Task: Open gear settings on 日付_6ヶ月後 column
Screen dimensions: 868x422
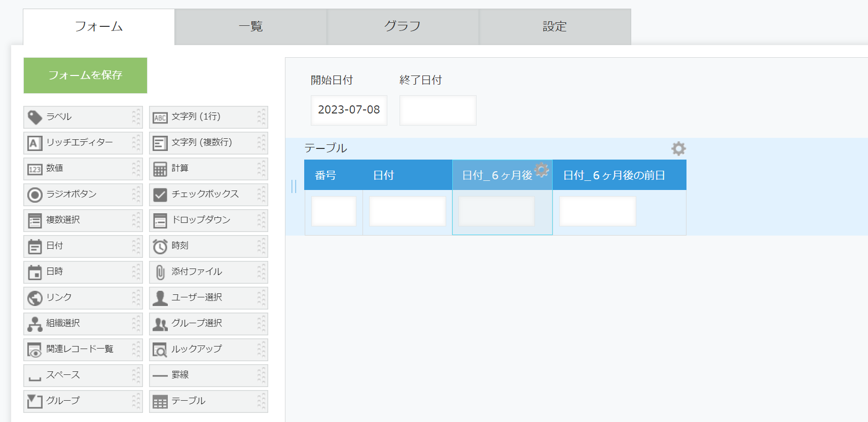Action: 542,170
